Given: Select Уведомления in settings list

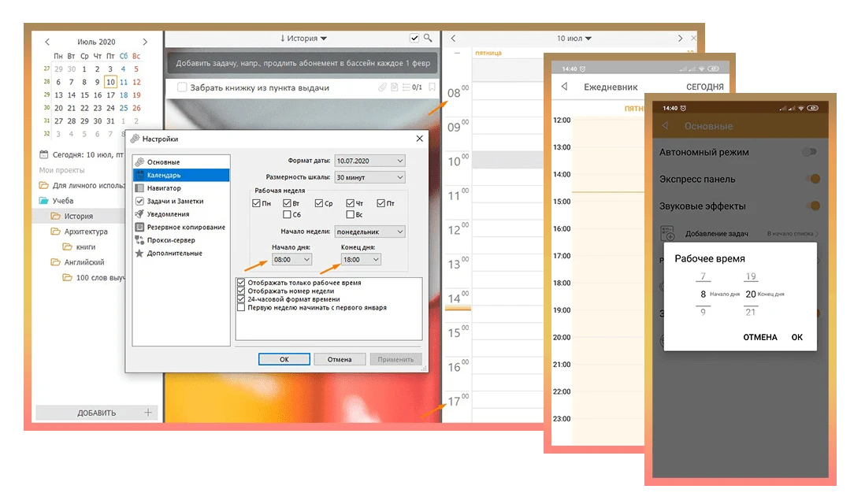Looking at the screenshot, I should pos(168,214).
